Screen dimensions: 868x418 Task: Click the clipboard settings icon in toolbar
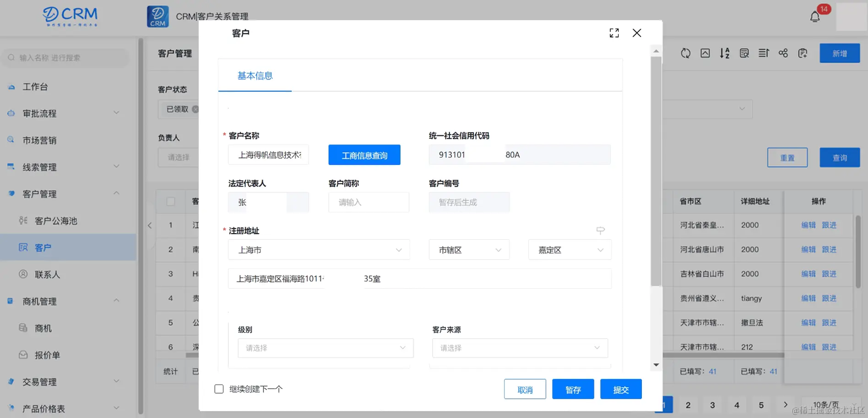[x=803, y=53]
